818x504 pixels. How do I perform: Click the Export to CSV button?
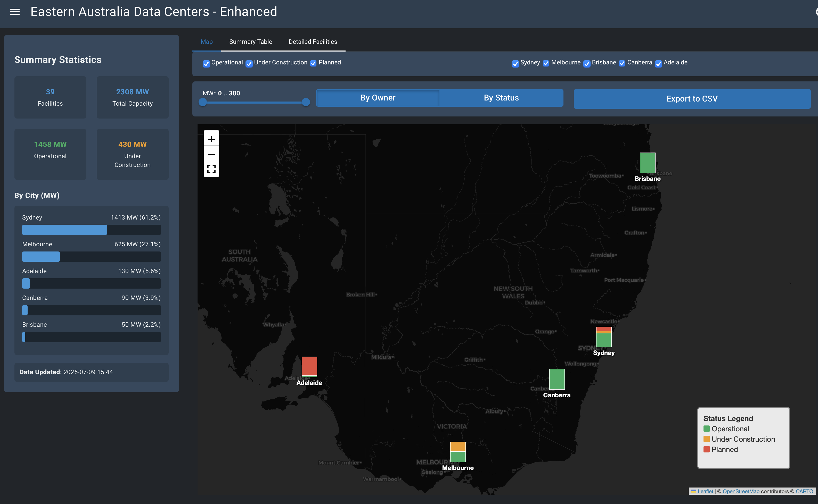(x=692, y=99)
